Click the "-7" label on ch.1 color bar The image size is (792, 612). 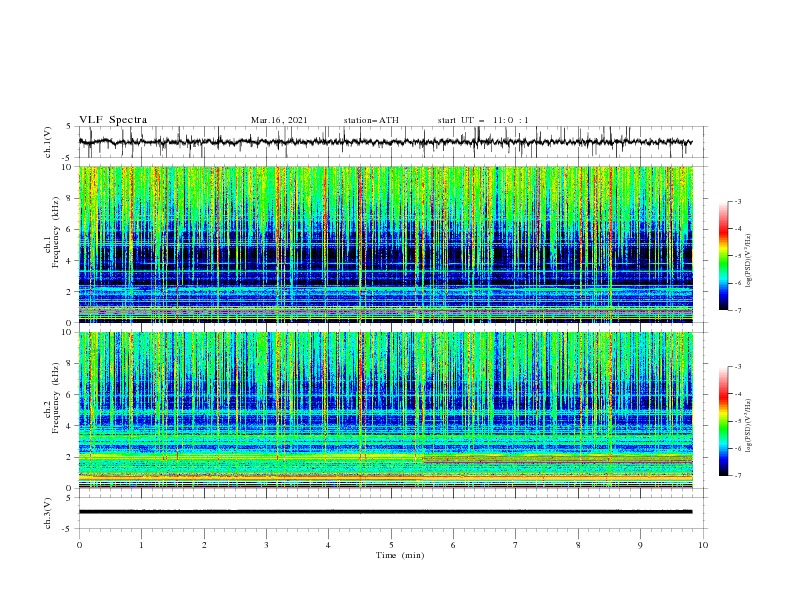pos(737,310)
